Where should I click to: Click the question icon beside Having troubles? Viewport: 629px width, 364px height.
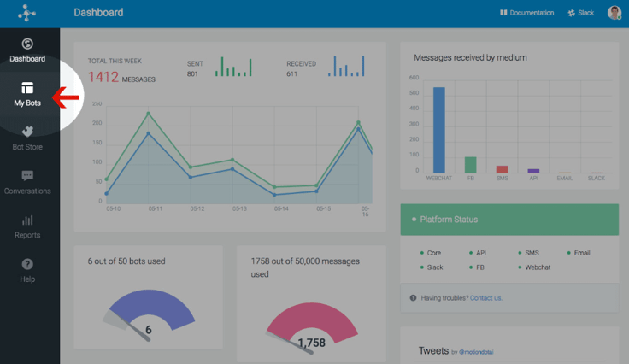(413, 298)
